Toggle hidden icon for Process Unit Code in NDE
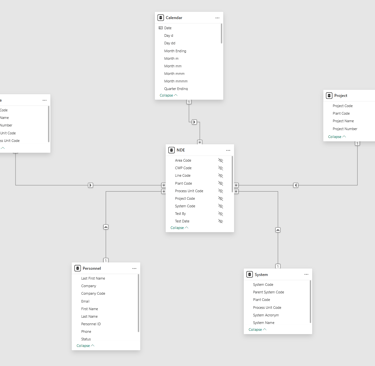This screenshot has width=375, height=366. [x=221, y=191]
